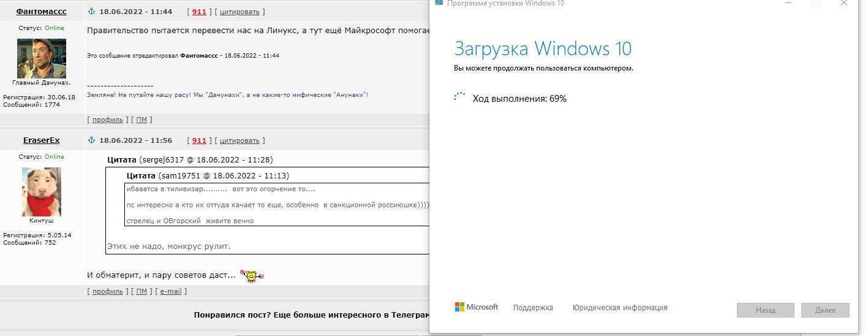Minimize the Windows 10 setup window
This screenshot has width=868, height=336.
[x=788, y=3]
